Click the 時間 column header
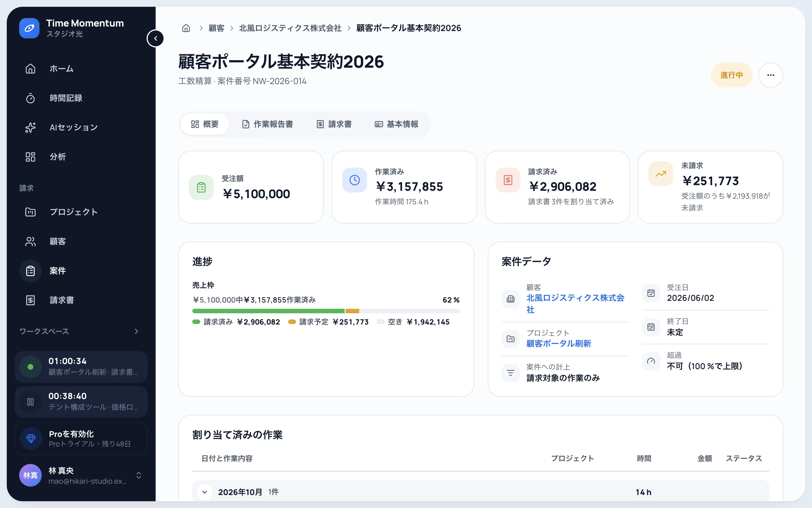Viewport: 812px width, 508px height. [x=644, y=459]
